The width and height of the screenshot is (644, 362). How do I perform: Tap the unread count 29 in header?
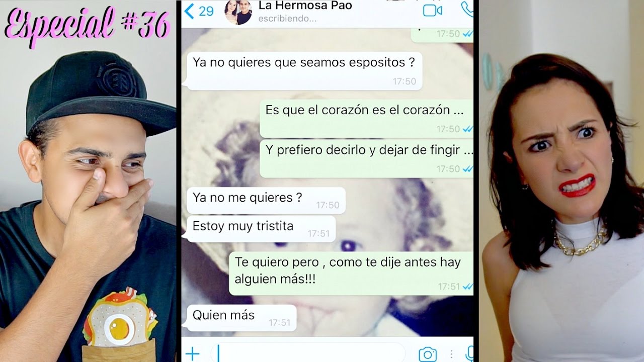[206, 11]
